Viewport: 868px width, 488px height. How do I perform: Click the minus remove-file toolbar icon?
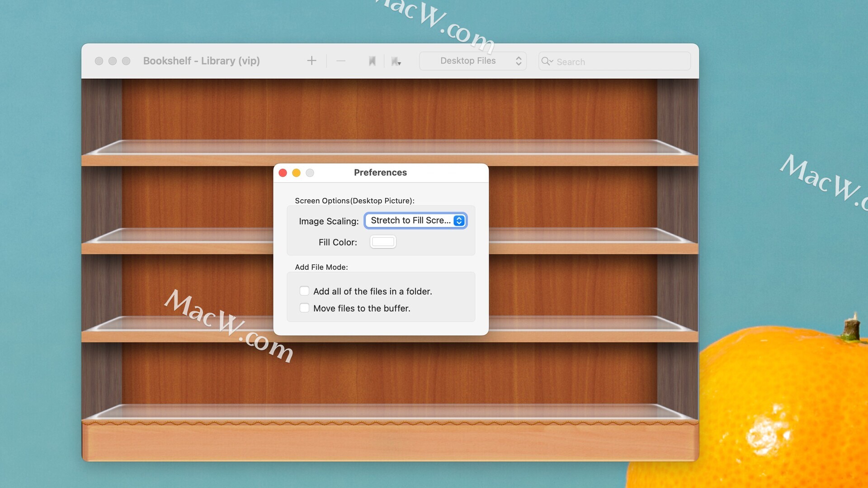pyautogui.click(x=341, y=61)
